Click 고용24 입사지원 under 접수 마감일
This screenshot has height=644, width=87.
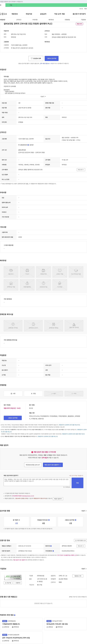[13, 418]
